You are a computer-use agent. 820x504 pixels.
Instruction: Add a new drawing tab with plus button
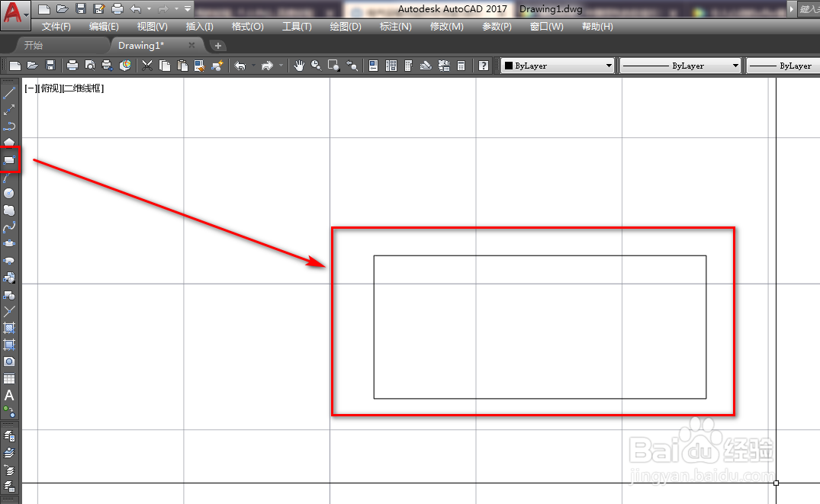[x=218, y=46]
